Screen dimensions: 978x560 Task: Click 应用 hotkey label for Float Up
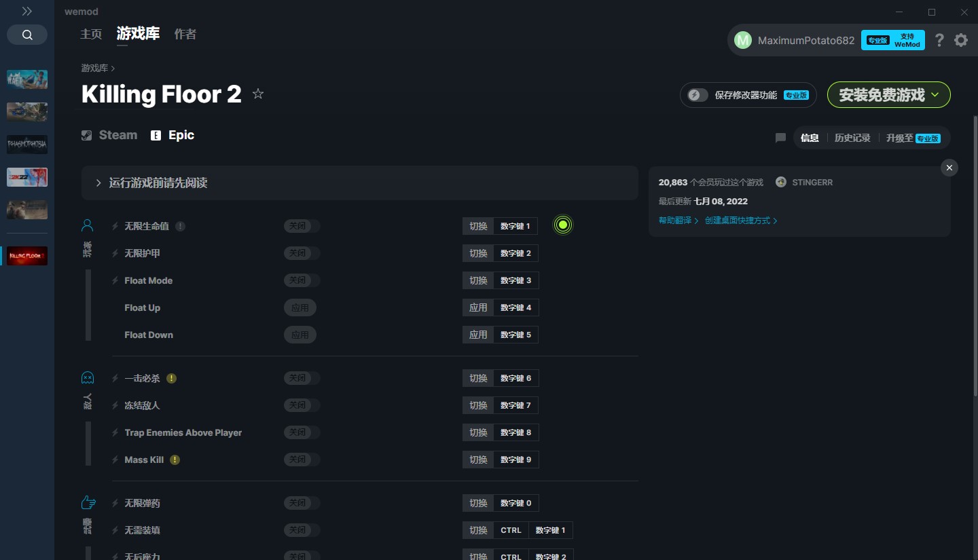click(x=478, y=307)
